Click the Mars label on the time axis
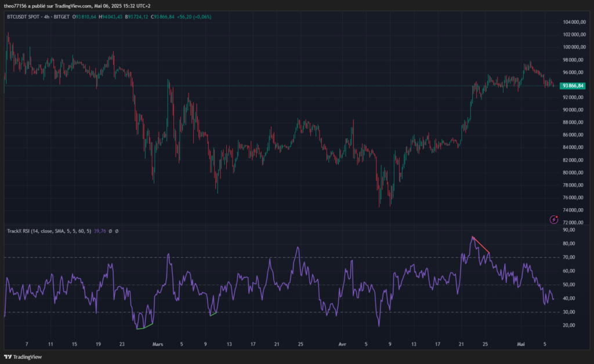 point(157,344)
